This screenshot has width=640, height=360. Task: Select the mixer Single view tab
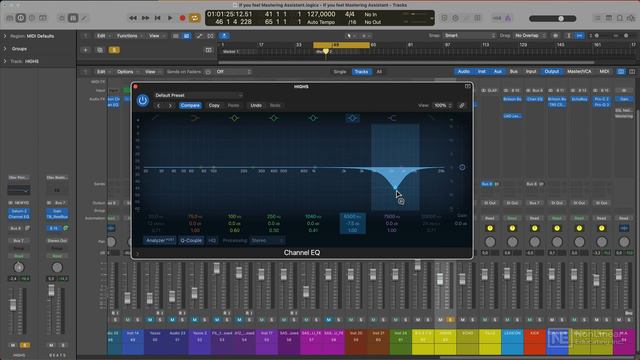tap(340, 72)
